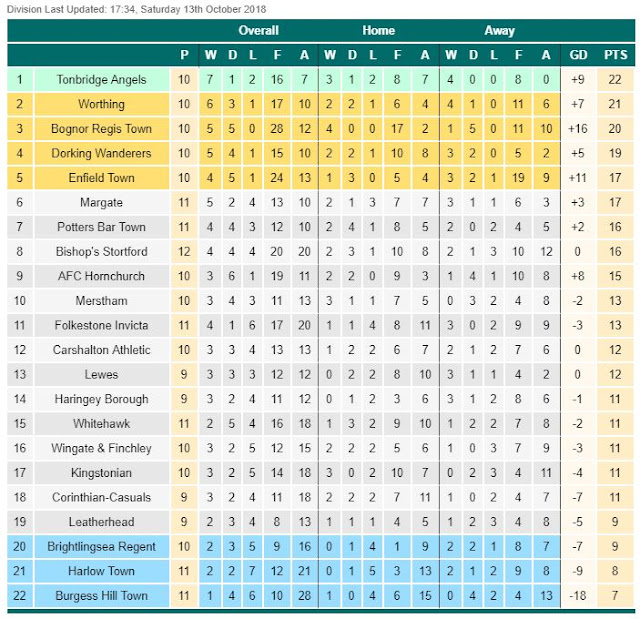Screen dimensions: 640x619
Task: Click the Tonbridge Angels team name
Action: pos(101,80)
